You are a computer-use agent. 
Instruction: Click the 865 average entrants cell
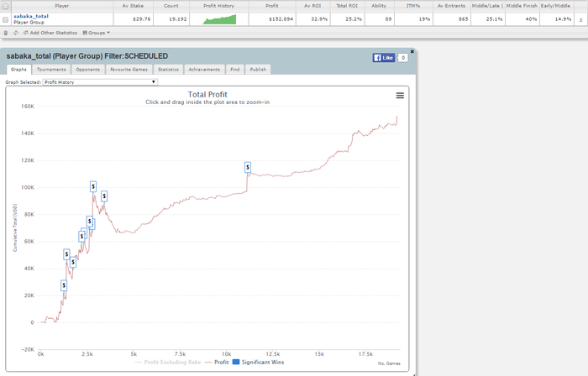click(452, 19)
